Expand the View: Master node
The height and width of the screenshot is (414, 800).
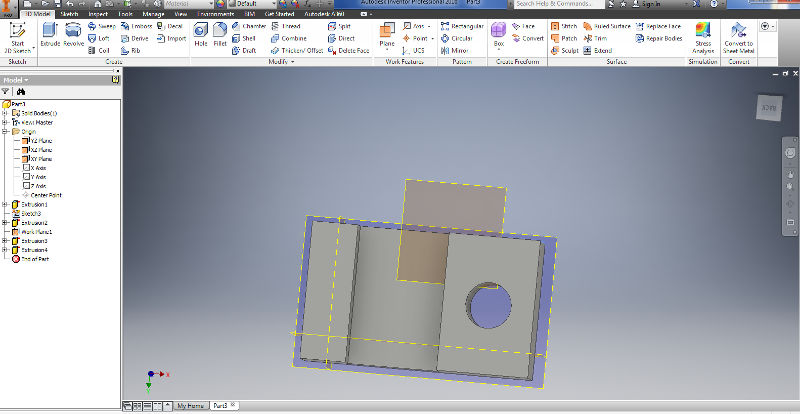[5, 123]
